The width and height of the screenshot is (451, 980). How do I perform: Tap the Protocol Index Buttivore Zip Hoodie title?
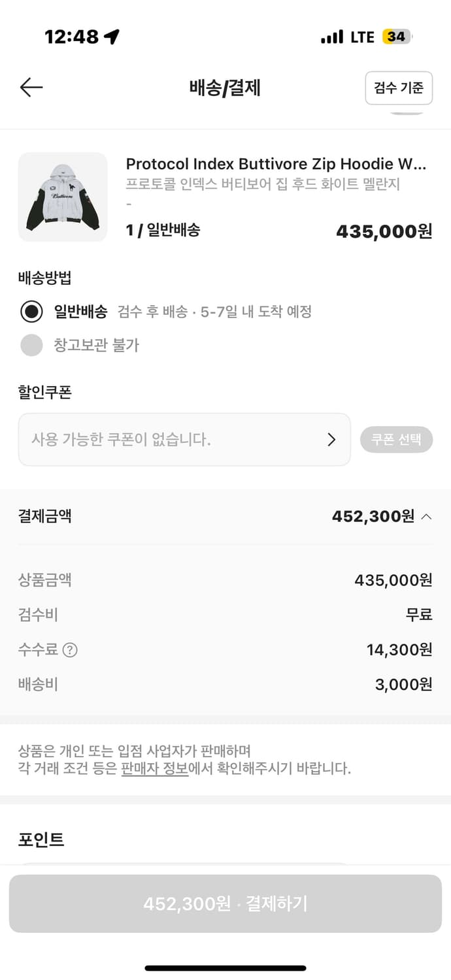point(276,163)
